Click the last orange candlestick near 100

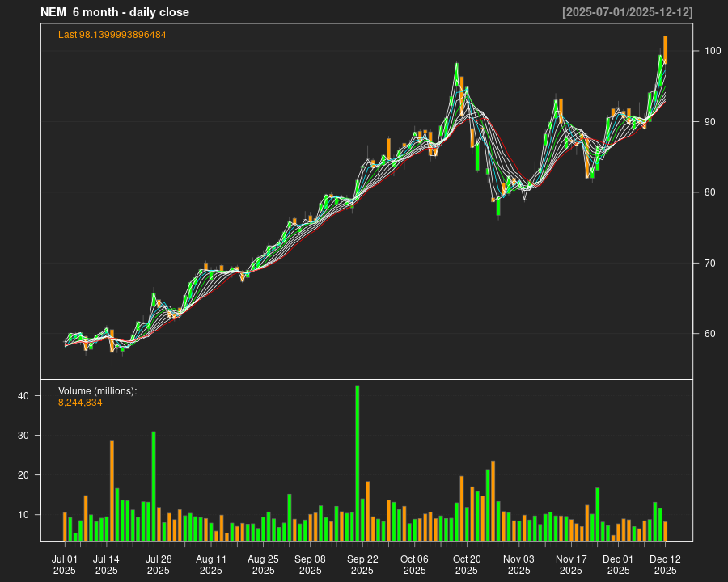[x=665, y=50]
